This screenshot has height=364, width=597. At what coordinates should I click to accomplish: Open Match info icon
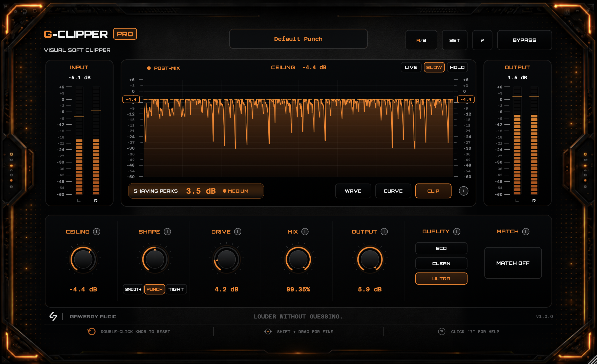coord(526,232)
